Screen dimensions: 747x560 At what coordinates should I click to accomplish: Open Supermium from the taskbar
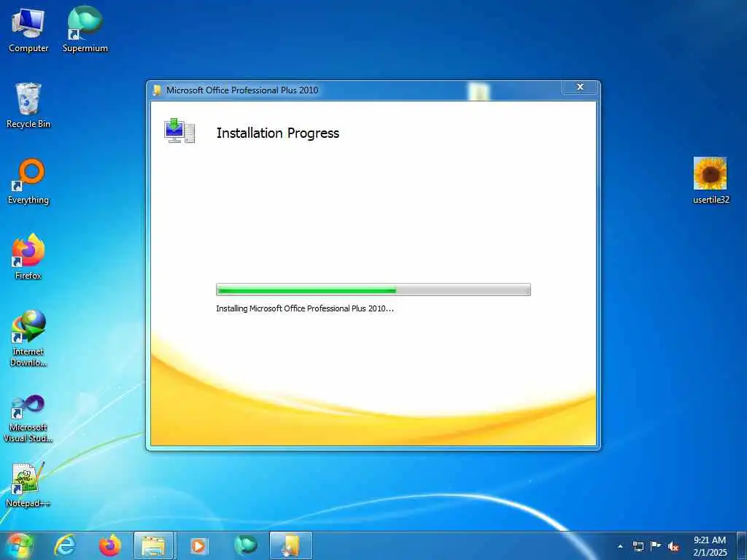click(x=245, y=545)
